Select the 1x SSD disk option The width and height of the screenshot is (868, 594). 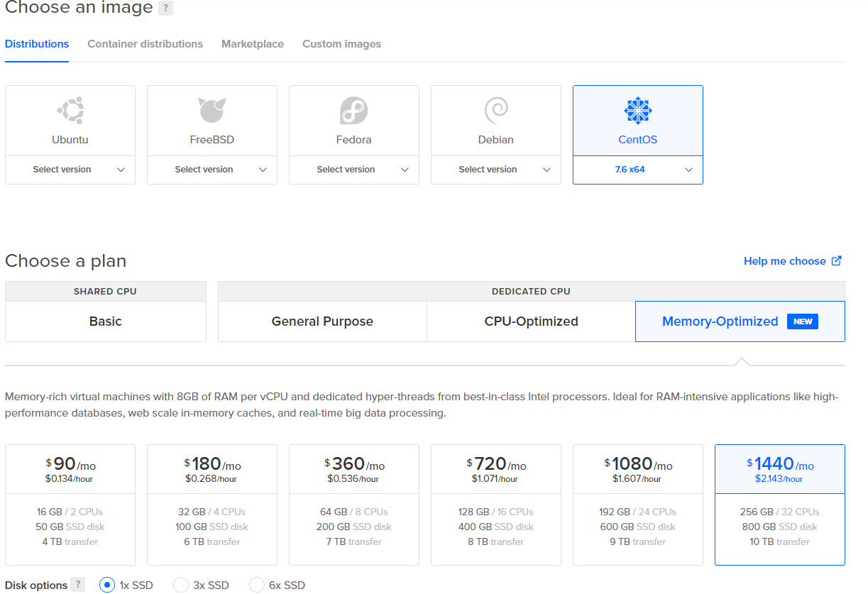(107, 585)
